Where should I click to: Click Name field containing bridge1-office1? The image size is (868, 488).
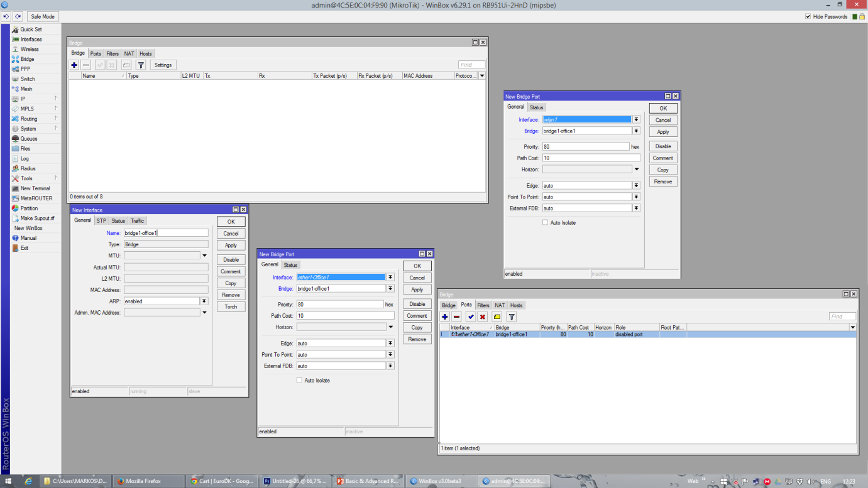click(166, 233)
